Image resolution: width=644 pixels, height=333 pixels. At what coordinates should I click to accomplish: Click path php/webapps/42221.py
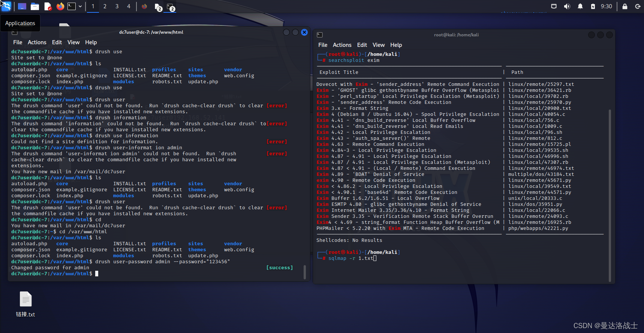538,228
